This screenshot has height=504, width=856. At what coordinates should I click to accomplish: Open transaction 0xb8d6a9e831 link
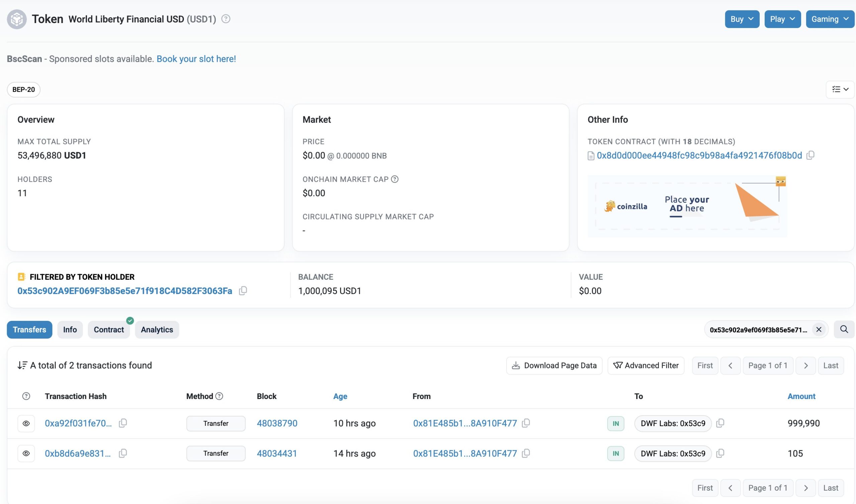78,454
